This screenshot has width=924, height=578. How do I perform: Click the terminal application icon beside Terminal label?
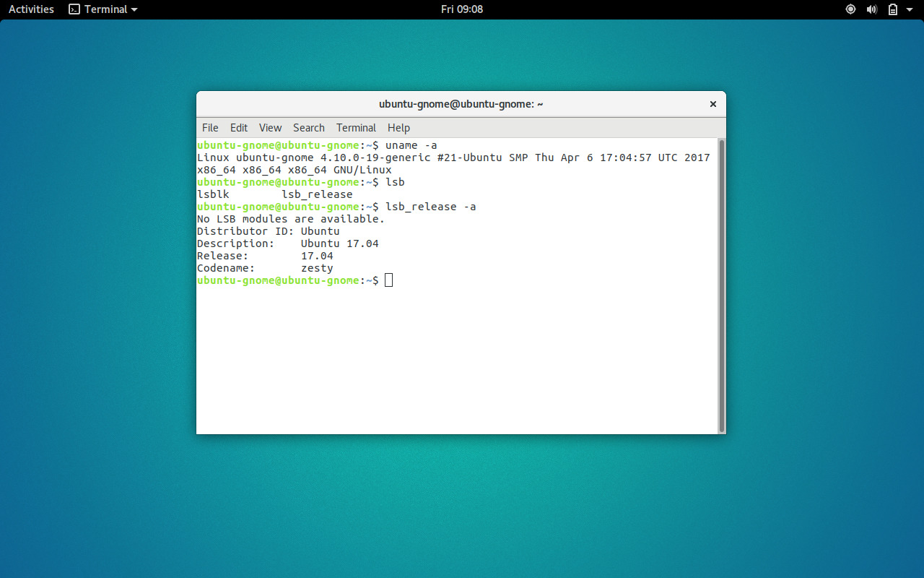pyautogui.click(x=74, y=9)
